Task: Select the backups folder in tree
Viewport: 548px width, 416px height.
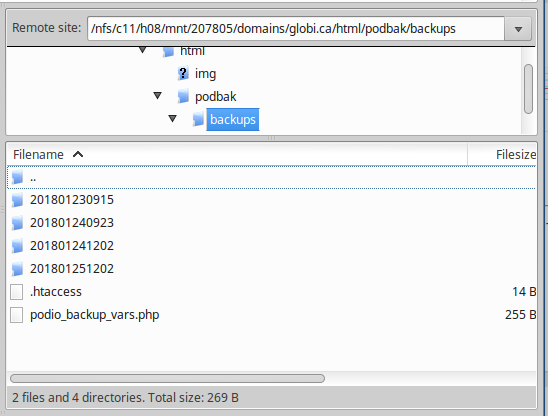Action: tap(233, 120)
